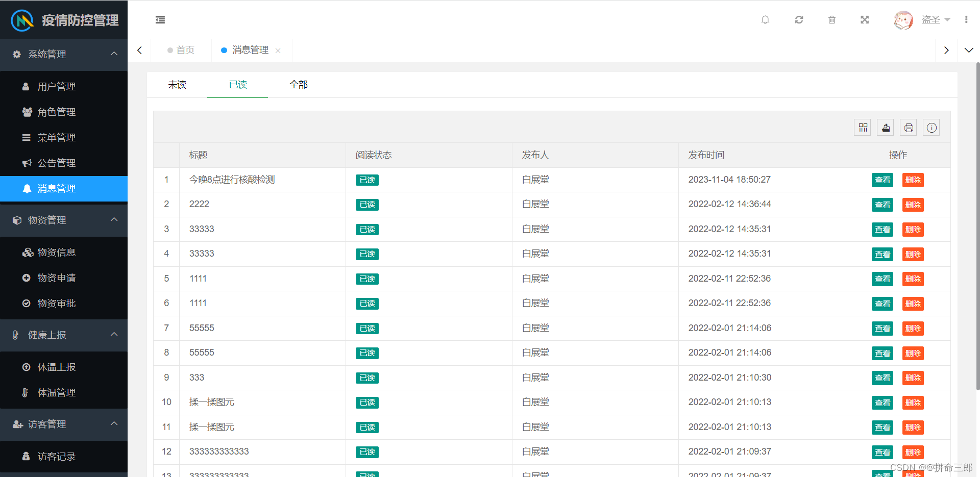The width and height of the screenshot is (980, 477).
Task: Click the 阅读状态 column header
Action: click(429, 155)
